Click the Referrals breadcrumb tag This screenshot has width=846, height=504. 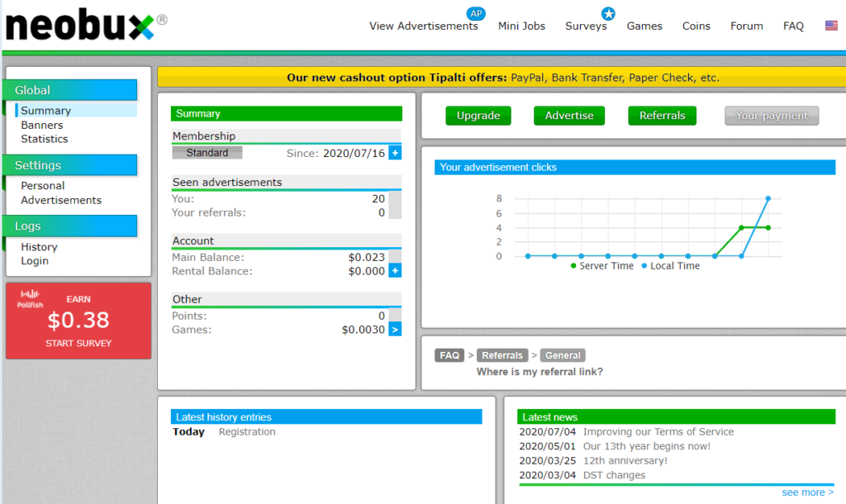[x=502, y=355]
